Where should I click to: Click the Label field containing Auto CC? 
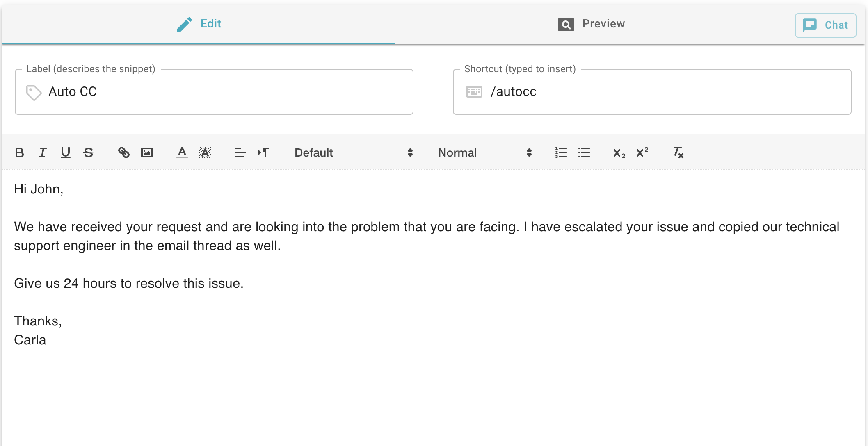(214, 92)
